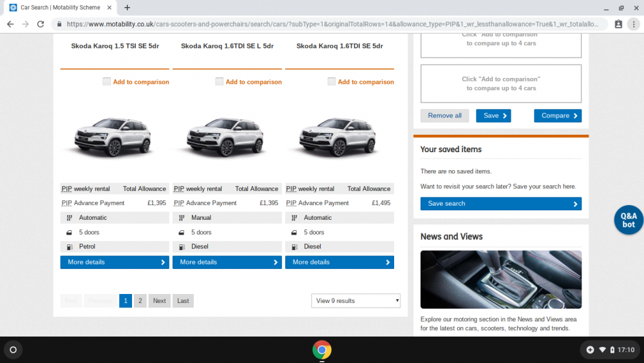The width and height of the screenshot is (644, 363).
Task: Click the News and Views heading
Action: 451,237
